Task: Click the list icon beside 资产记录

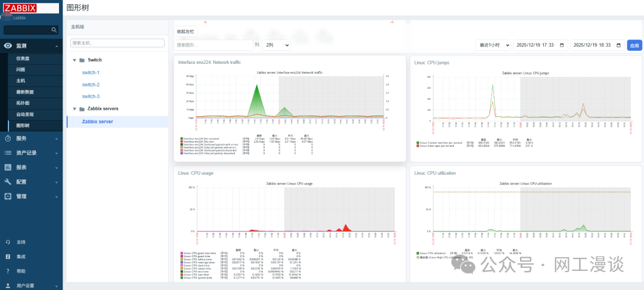Action: click(x=8, y=153)
